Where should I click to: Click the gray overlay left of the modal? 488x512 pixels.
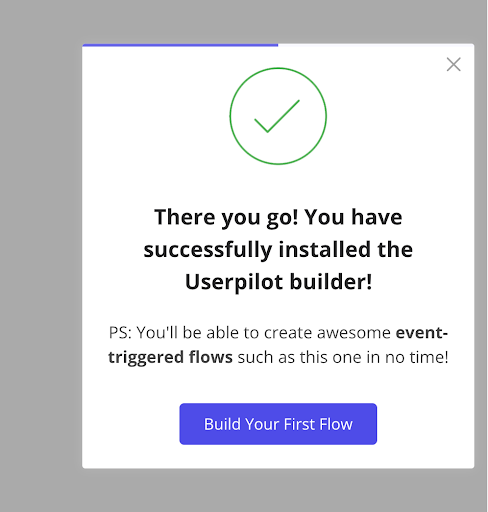point(41,256)
